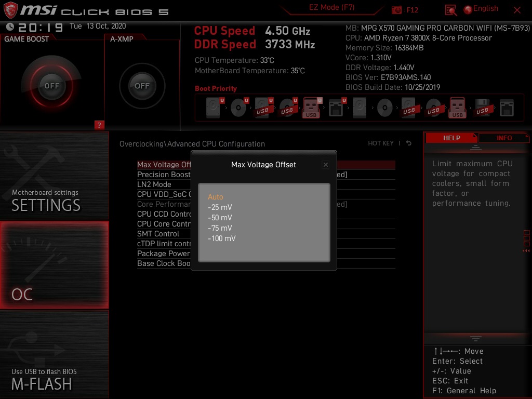The width and height of the screenshot is (532, 399).
Task: Open the M-FLASH BIOS flashing section
Action: (54, 354)
